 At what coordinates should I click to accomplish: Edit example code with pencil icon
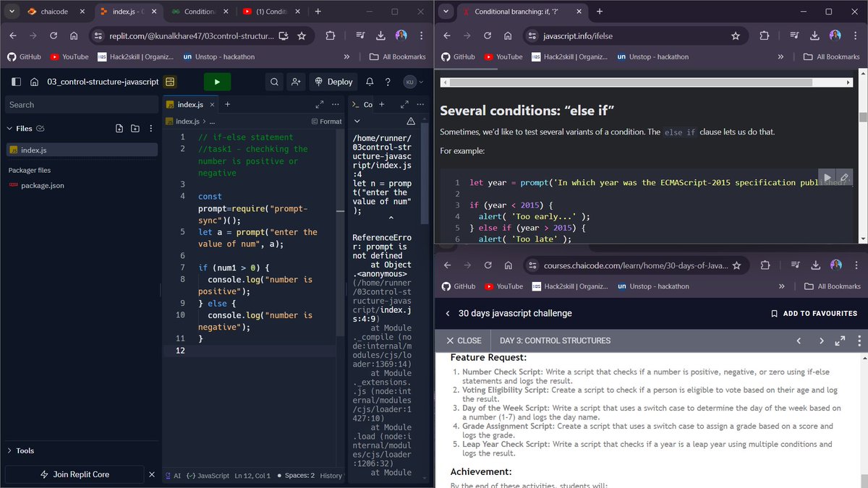843,177
